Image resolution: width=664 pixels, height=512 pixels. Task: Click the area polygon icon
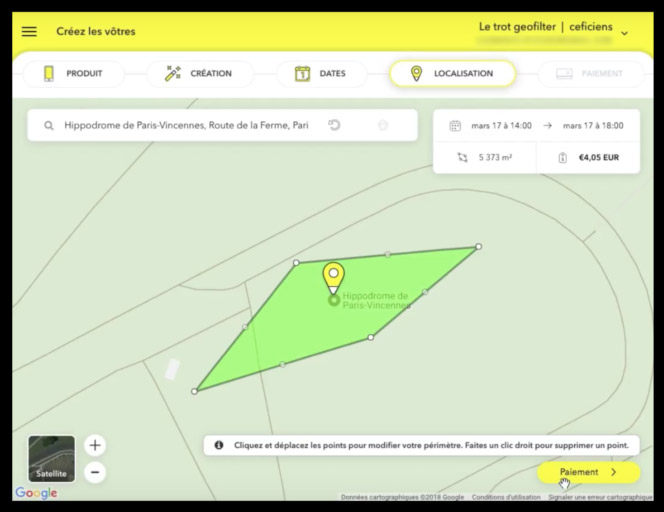(462, 158)
